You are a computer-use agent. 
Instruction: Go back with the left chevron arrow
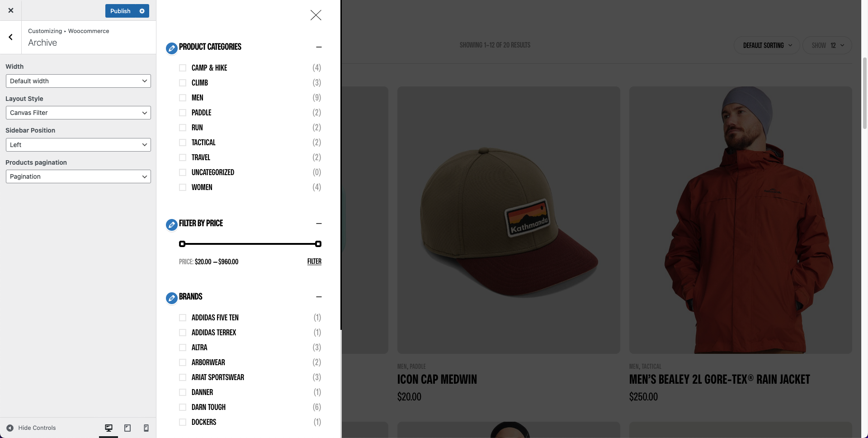pyautogui.click(x=10, y=37)
